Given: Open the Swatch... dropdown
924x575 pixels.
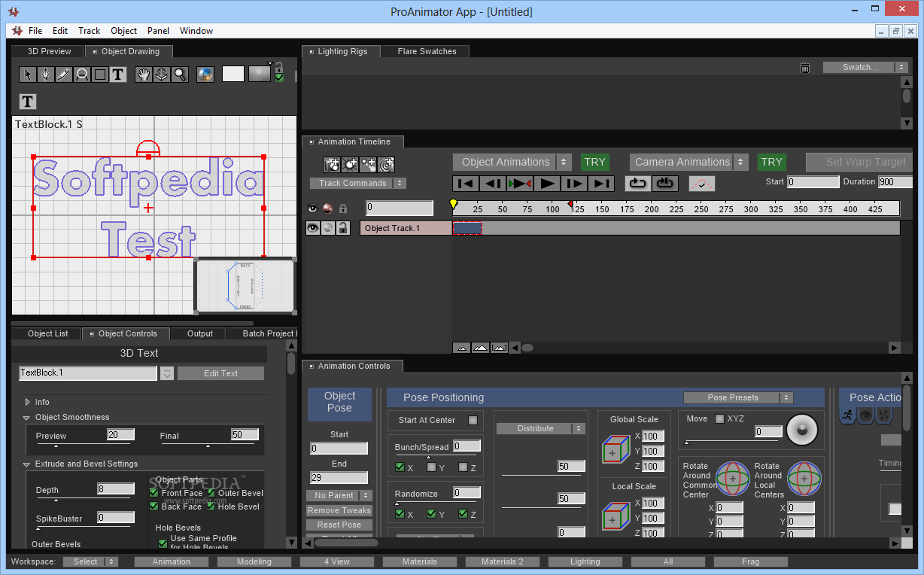Looking at the screenshot, I should [x=865, y=67].
